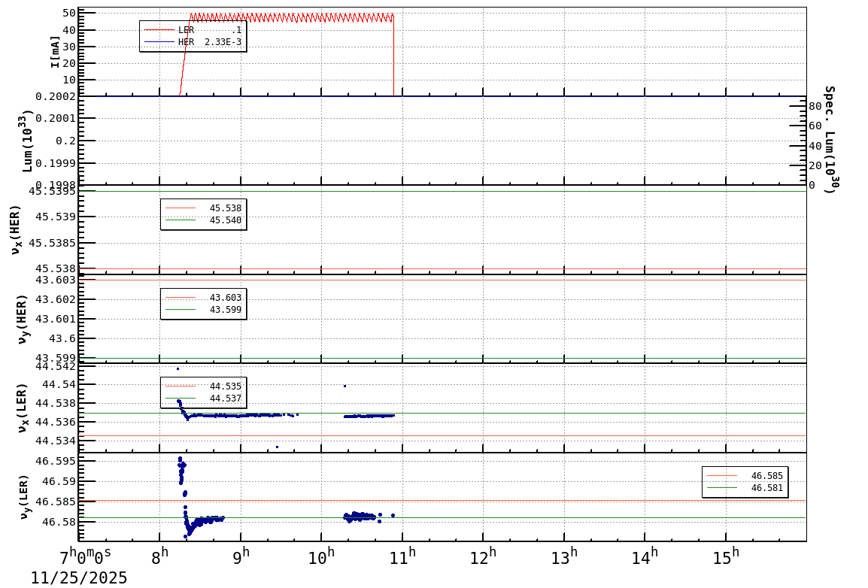The width and height of the screenshot is (868, 588).
Task: Click the green 46.581 reference line
Action: [527, 517]
